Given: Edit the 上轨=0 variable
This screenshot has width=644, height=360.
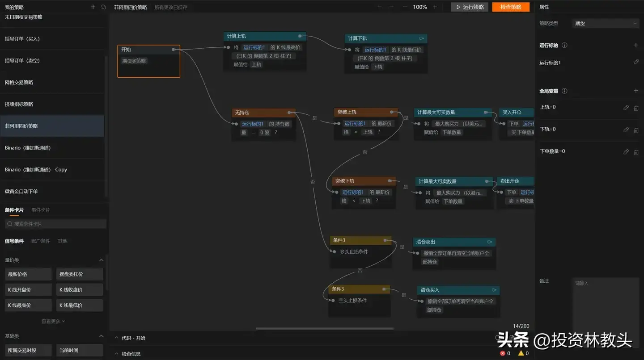Looking at the screenshot, I should (626, 108).
